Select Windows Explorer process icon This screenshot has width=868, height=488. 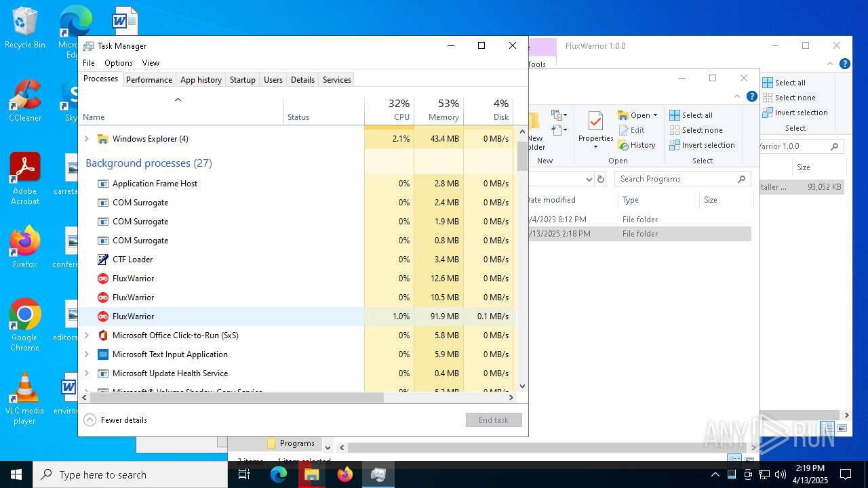tap(103, 139)
